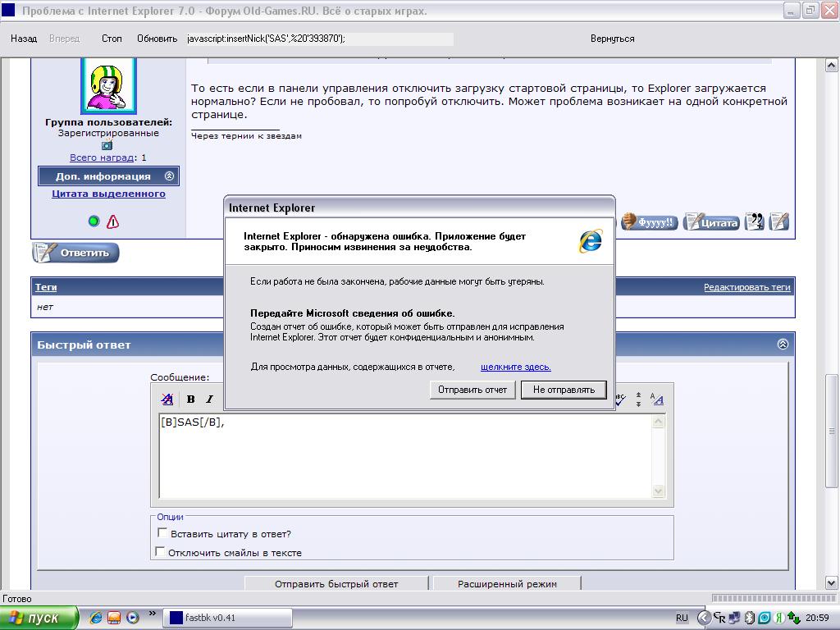Viewport: 840px width, 630px height.
Task: Click the blue icon in the window title bar
Action: (x=8, y=10)
